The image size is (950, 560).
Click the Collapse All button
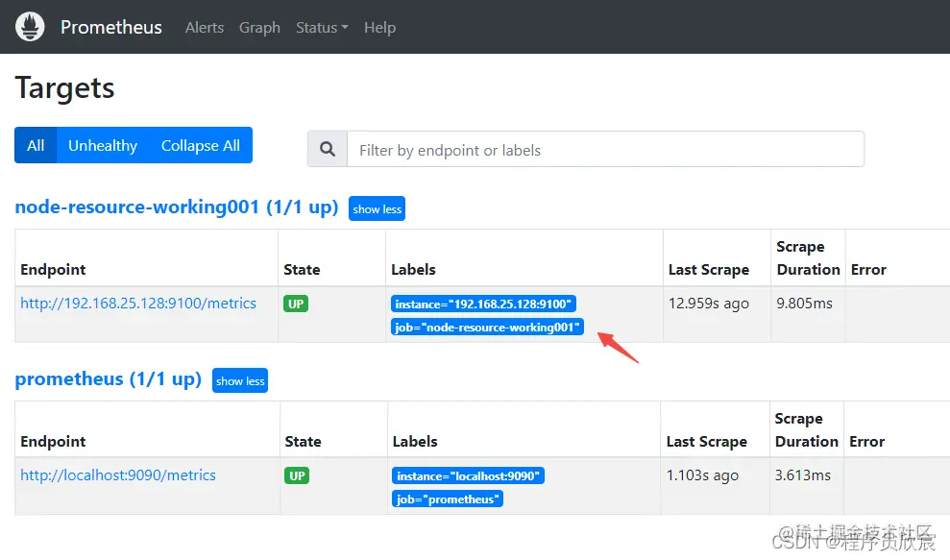[201, 145]
